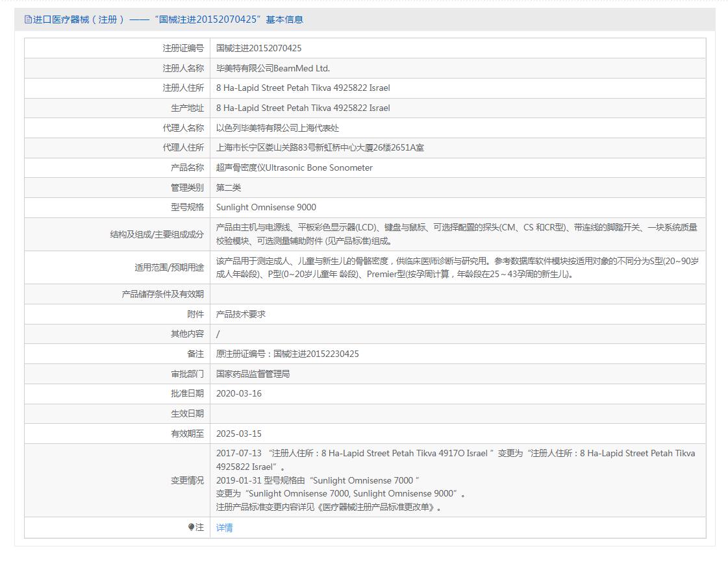Click the 生产地址 label
Image resolution: width=728 pixels, height=564 pixels.
tap(187, 108)
